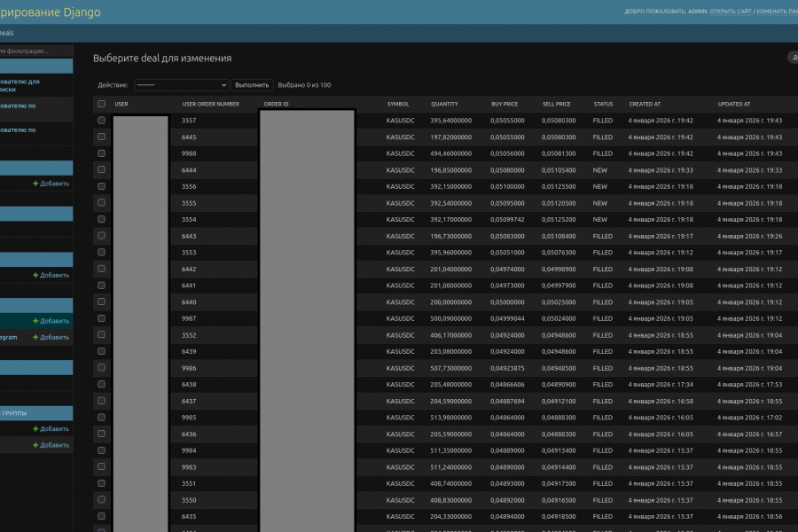Viewport: 798px width, 532px height.
Task: Click buy price 0,04923875
Action: click(x=507, y=368)
